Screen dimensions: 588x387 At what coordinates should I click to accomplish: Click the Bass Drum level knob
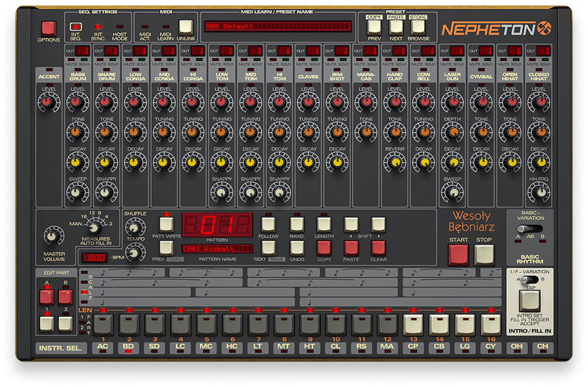75,101
